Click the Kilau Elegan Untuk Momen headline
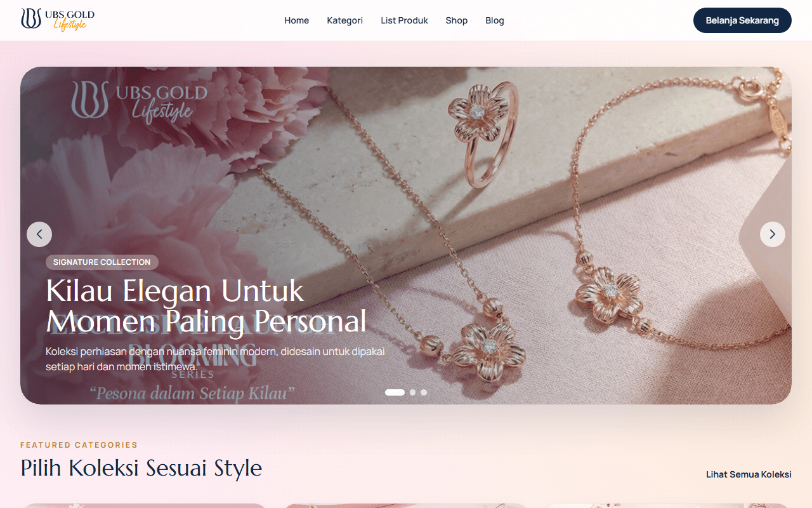 (206, 306)
